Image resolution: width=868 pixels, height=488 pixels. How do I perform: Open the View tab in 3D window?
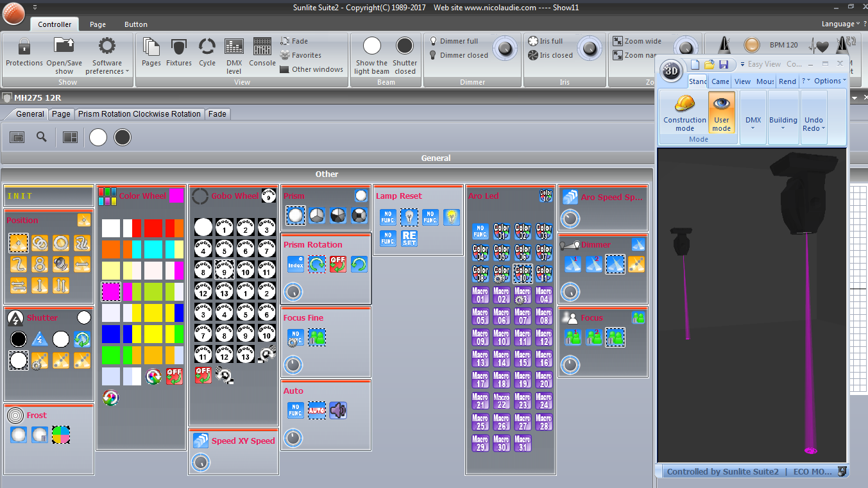pos(742,81)
